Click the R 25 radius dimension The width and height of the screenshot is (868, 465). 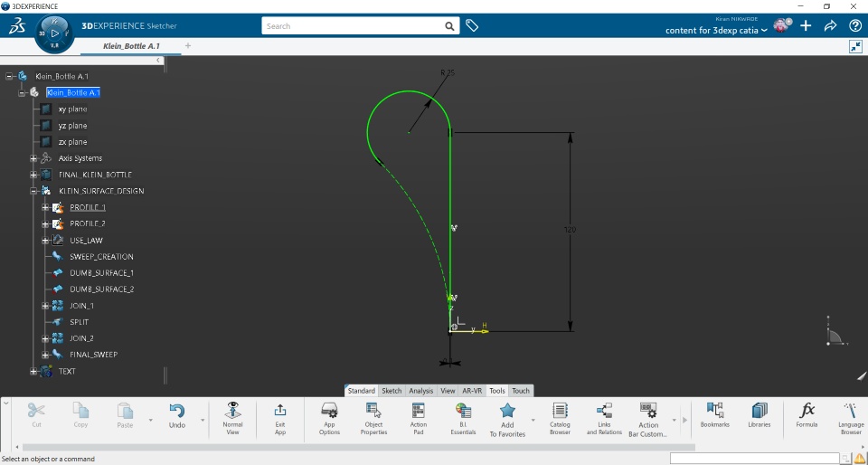tap(448, 72)
